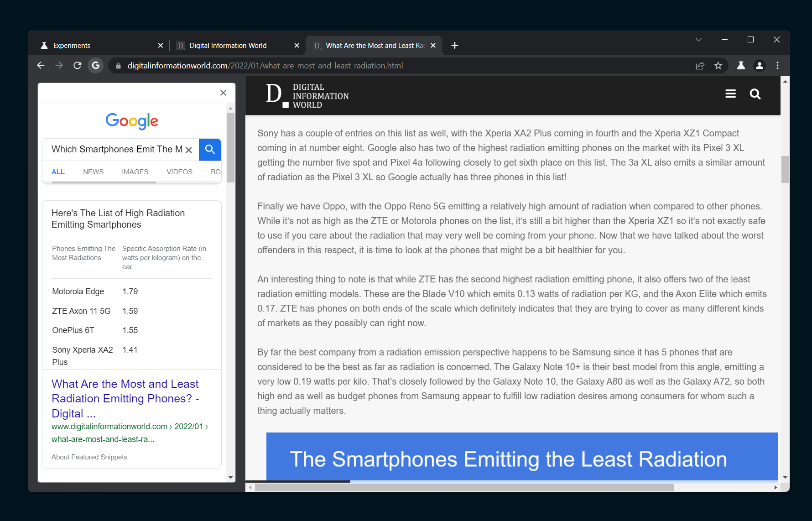Image resolution: width=812 pixels, height=521 pixels.
Task: Click the Digital Information World logo
Action: 307,96
